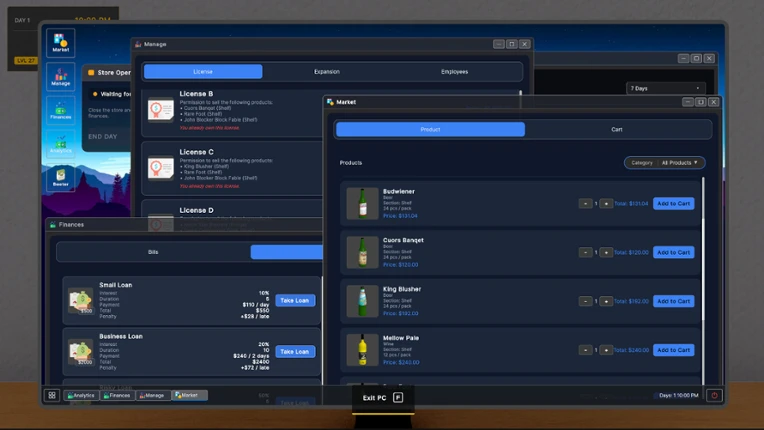The height and width of the screenshot is (430, 764).
Task: Click the License D heading
Action: tap(196, 210)
